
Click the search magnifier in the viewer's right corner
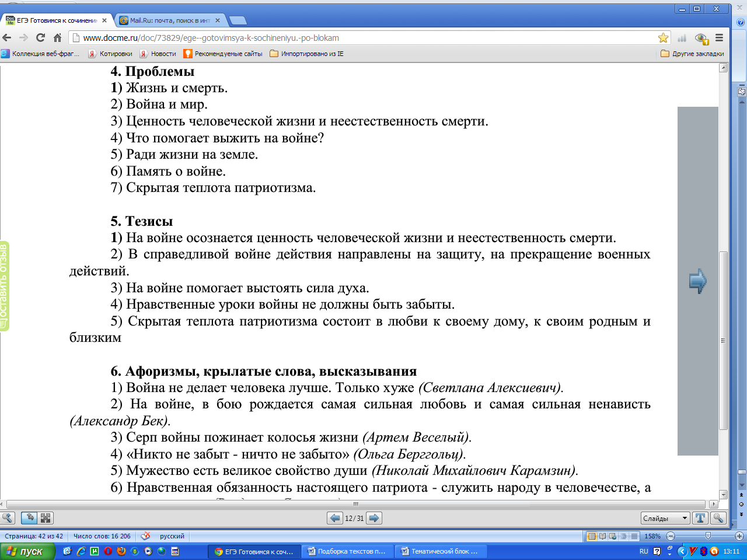(718, 518)
